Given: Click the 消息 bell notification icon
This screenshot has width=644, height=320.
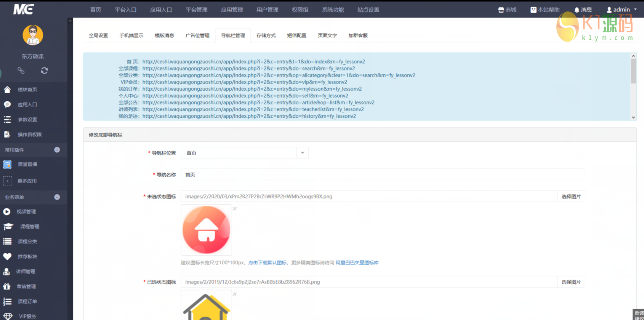Looking at the screenshot, I should pyautogui.click(x=577, y=10).
